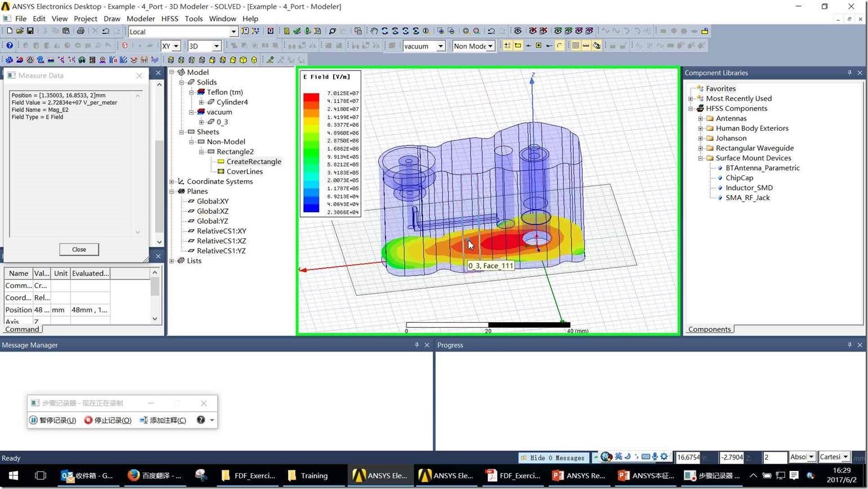Open the File menu

20,19
